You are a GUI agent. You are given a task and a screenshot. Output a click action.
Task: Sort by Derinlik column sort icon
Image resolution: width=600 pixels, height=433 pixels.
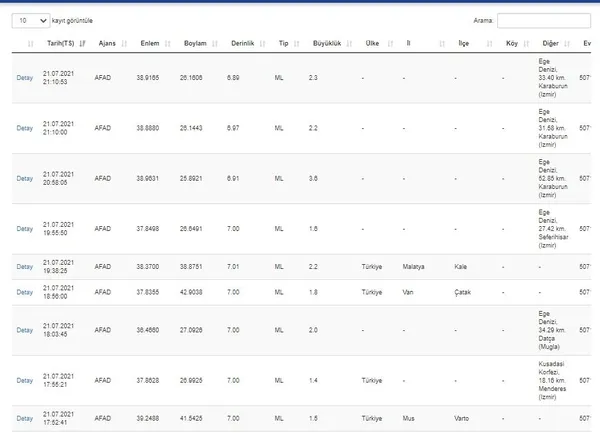coord(262,44)
